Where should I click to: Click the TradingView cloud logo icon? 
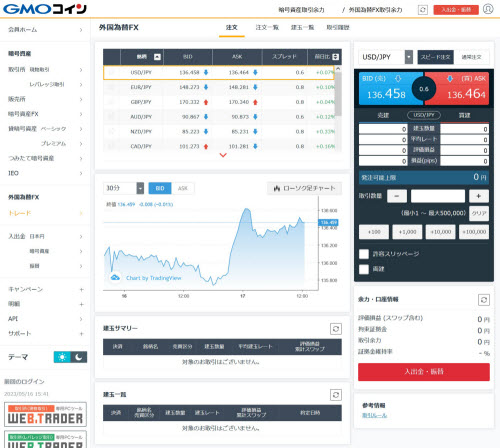click(x=115, y=277)
